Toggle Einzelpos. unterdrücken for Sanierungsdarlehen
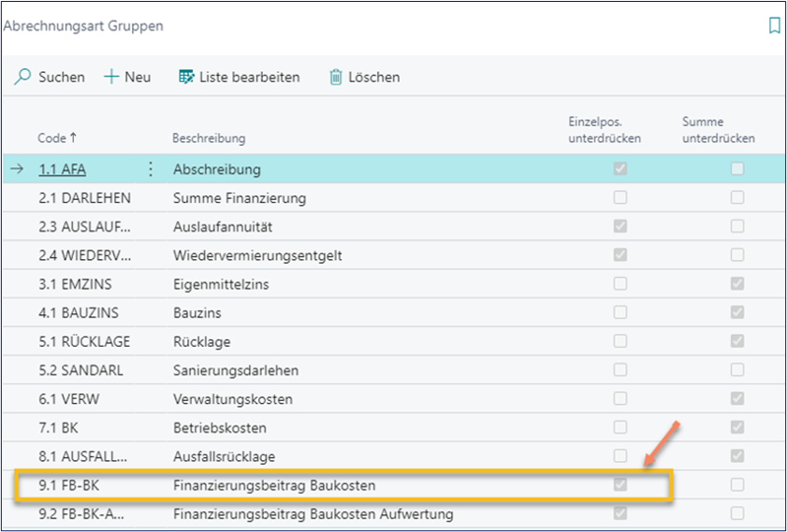The height and width of the screenshot is (532, 787). pyautogui.click(x=620, y=370)
